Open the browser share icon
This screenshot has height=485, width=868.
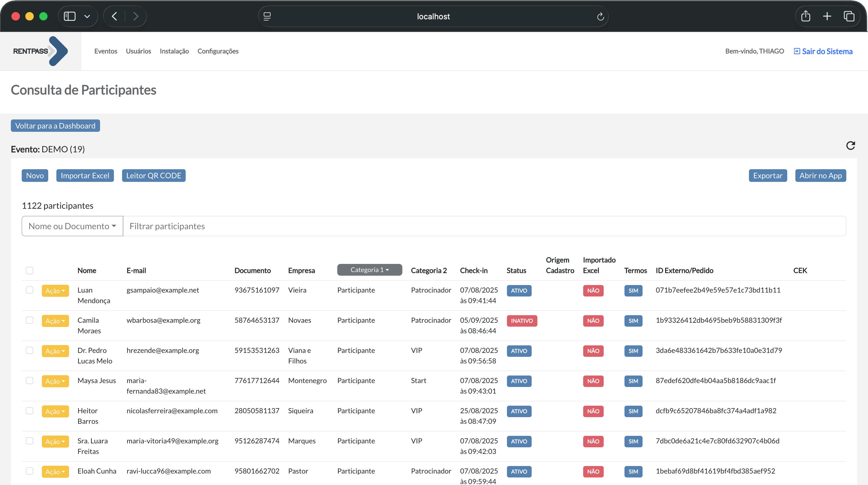pyautogui.click(x=806, y=16)
